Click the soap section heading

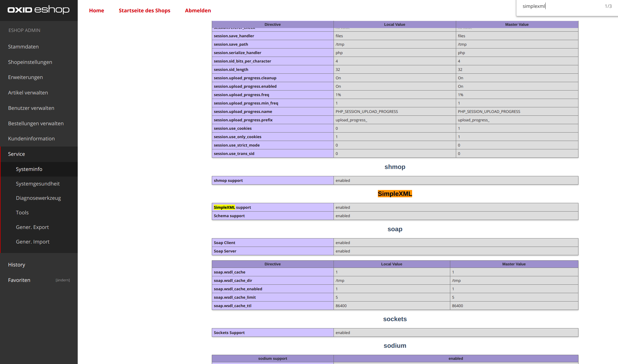click(395, 229)
